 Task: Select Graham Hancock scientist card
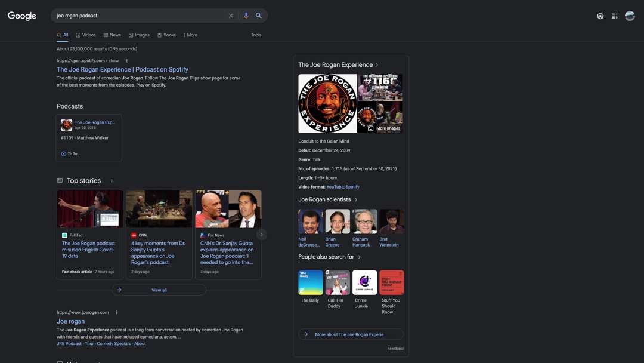[x=364, y=228]
